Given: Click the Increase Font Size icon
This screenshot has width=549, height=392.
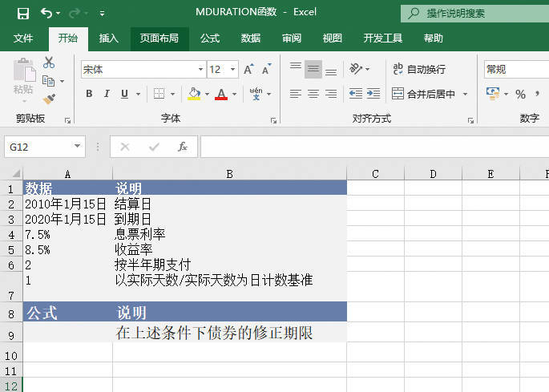Looking at the screenshot, I should pos(248,70).
